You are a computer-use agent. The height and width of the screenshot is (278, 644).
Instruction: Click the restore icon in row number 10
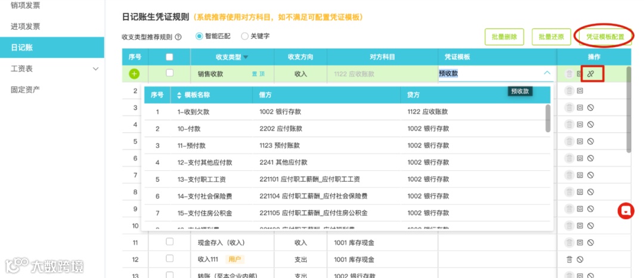(580, 226)
